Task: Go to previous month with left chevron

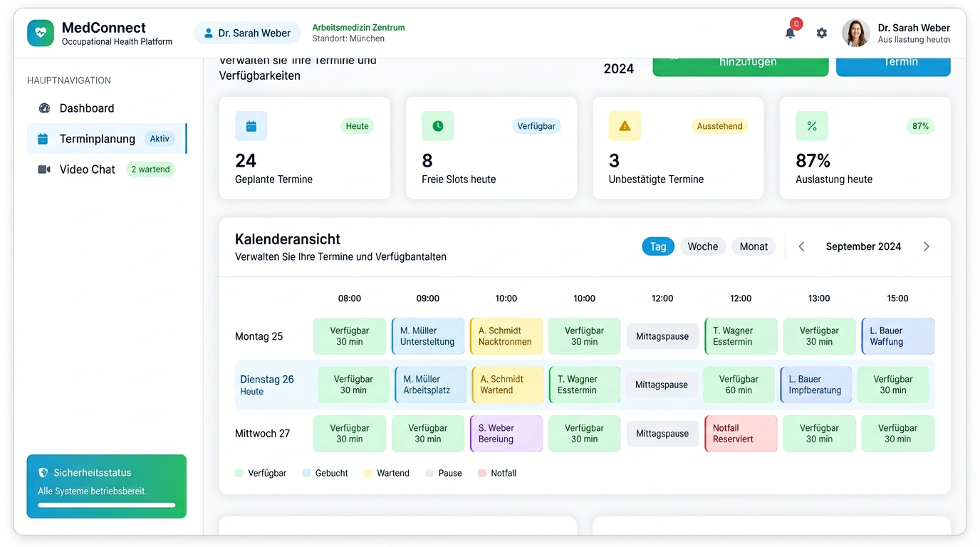Action: coord(801,246)
